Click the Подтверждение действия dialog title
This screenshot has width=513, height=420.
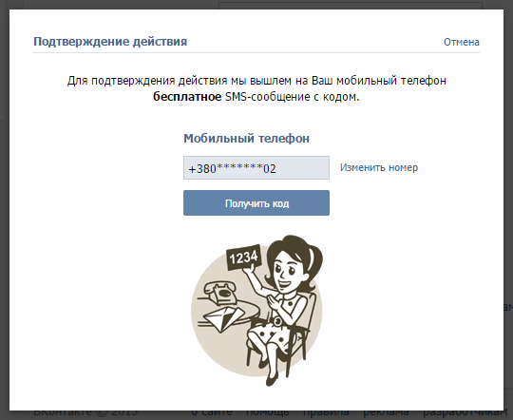[x=110, y=42]
